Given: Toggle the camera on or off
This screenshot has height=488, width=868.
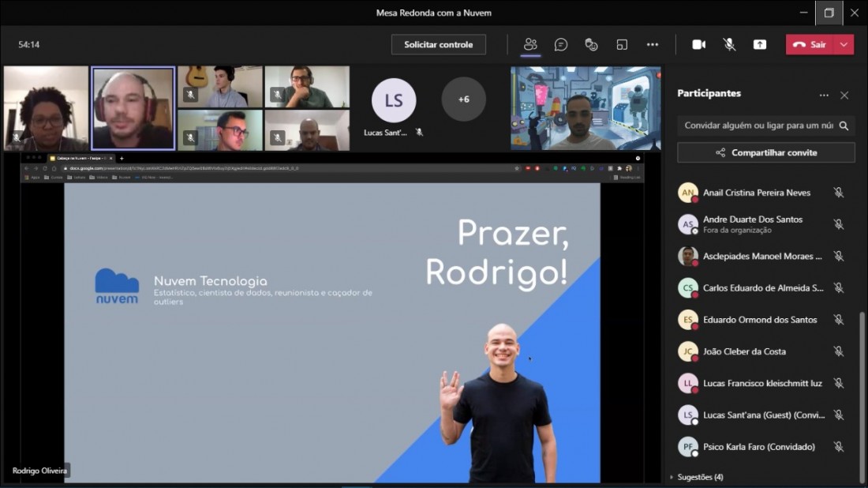Looking at the screenshot, I should (699, 44).
